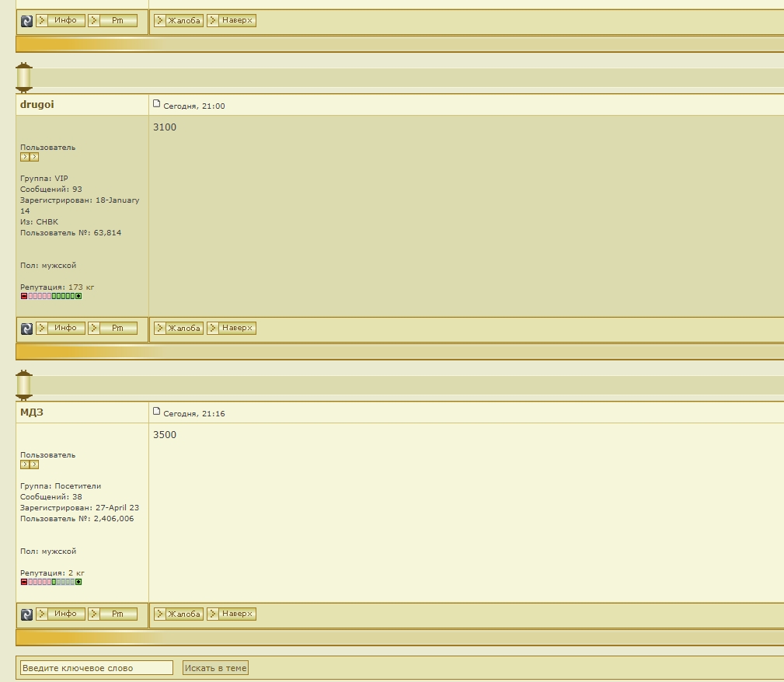Jump to top with Наверх in МДЗ's post
This screenshot has height=682, width=784.
click(x=232, y=614)
